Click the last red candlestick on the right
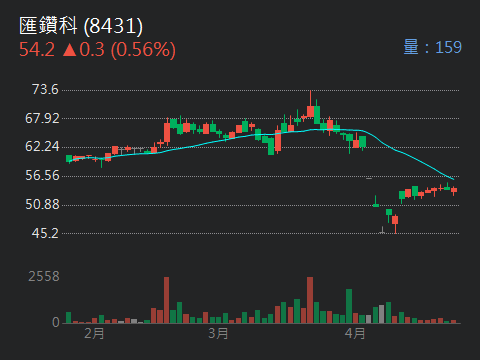Screen dimensions: 480x360 coord(454,190)
